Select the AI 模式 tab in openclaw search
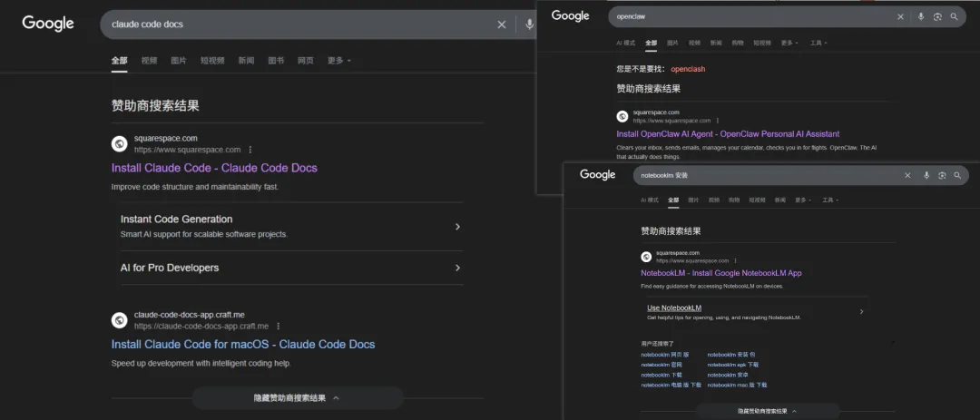This screenshot has width=980, height=420. pyautogui.click(x=626, y=43)
